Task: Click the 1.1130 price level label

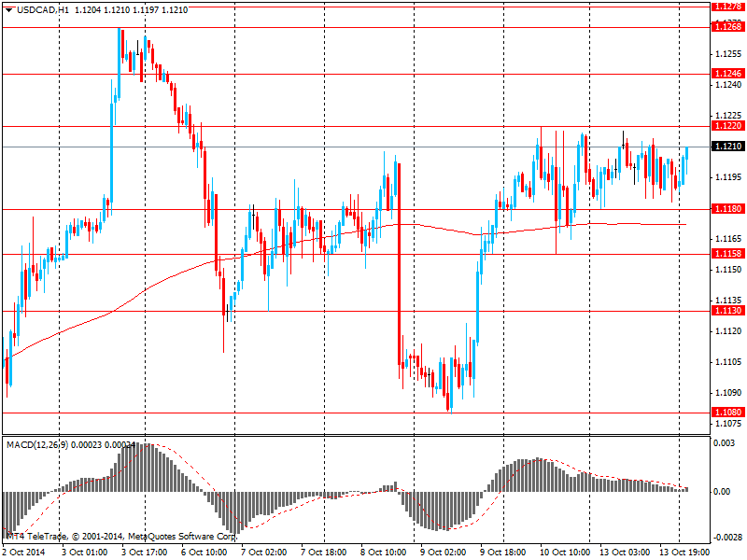Action: click(727, 311)
